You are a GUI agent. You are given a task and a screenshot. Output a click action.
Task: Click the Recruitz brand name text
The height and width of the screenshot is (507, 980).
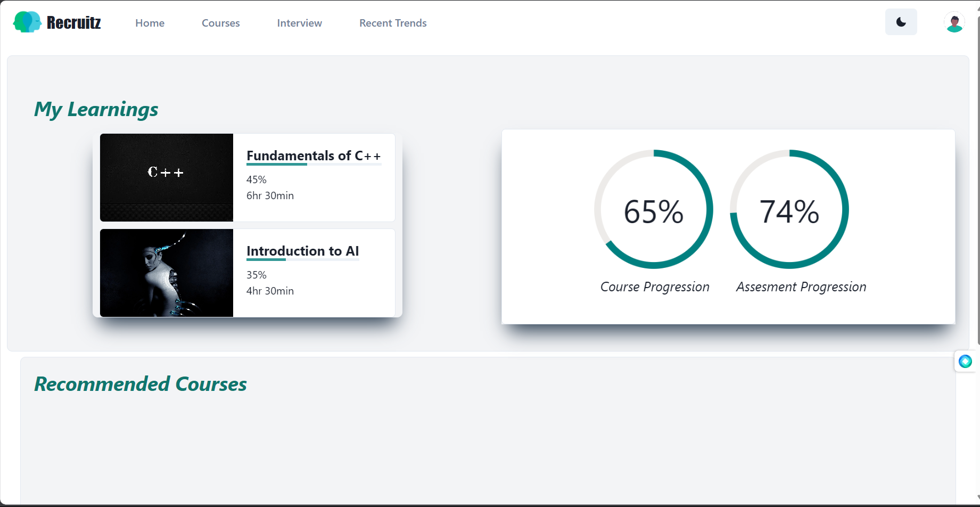pos(73,22)
